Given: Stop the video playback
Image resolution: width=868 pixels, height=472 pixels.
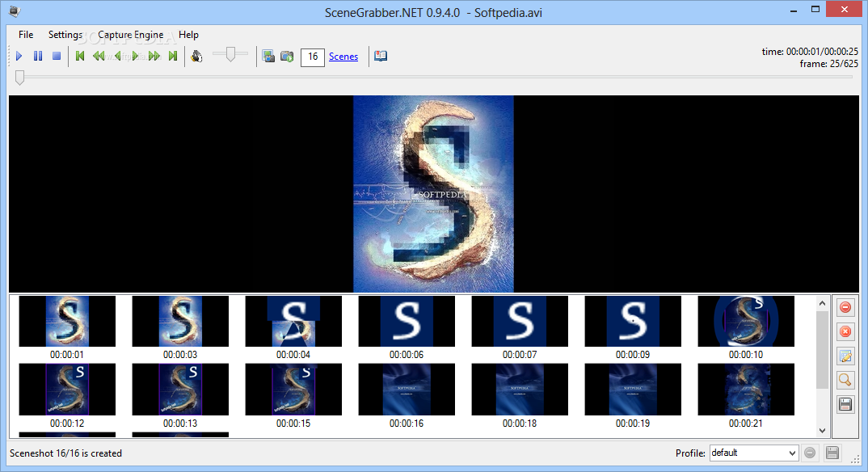Looking at the screenshot, I should [x=56, y=56].
